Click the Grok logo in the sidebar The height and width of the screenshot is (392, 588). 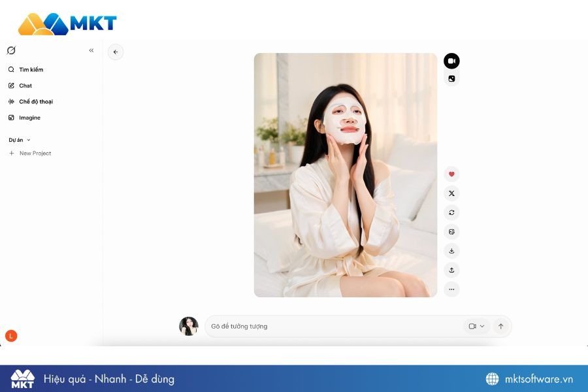11,50
